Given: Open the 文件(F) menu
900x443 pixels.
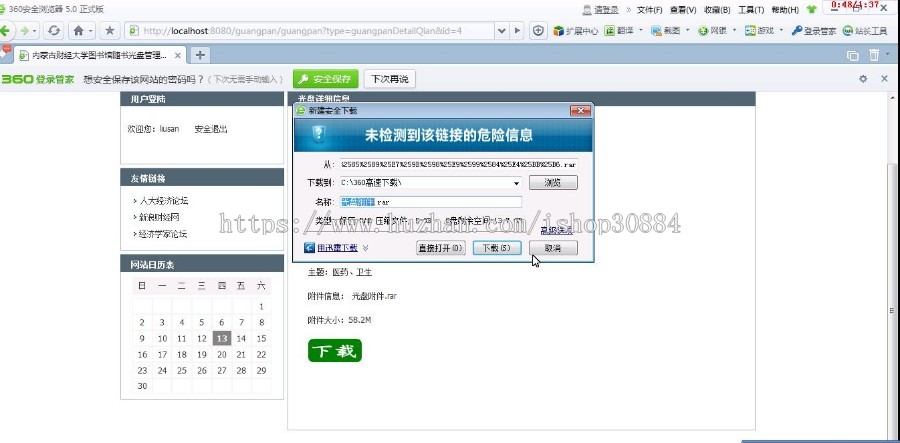Looking at the screenshot, I should click(x=650, y=10).
